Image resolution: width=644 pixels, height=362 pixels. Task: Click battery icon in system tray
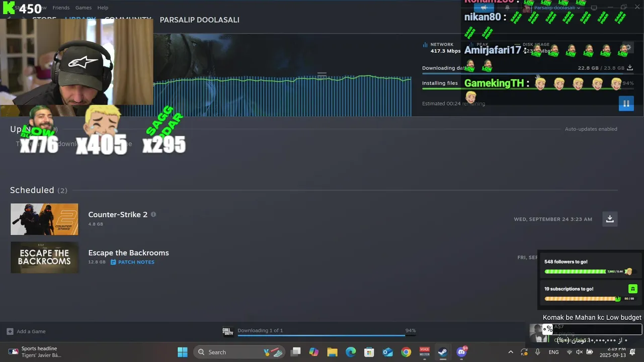click(x=590, y=352)
